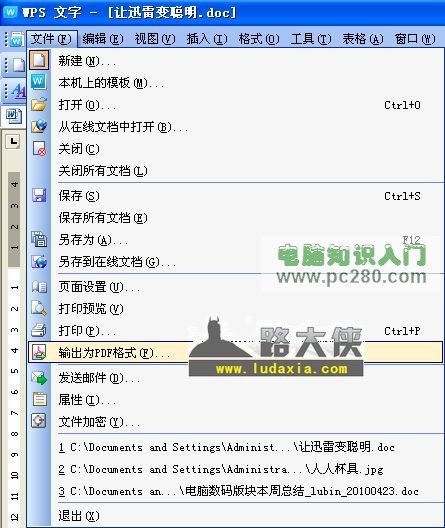Select 文件加密(Y)... entry
Screen dimensions: 445x528
coord(236,422)
